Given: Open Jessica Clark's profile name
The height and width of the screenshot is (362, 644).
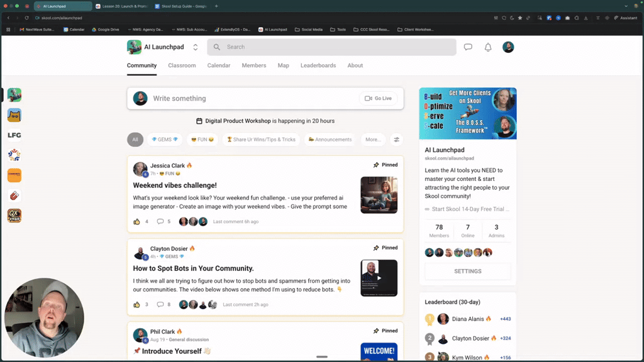Looking at the screenshot, I should [x=167, y=165].
